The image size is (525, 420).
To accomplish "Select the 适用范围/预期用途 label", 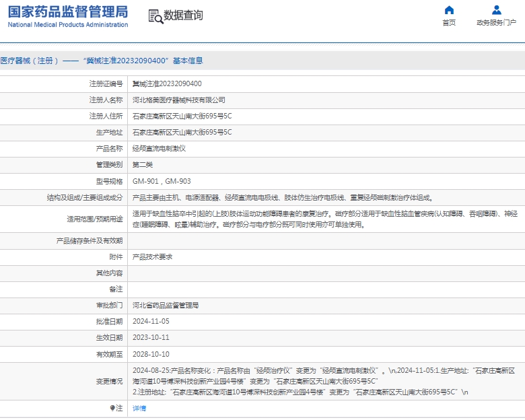I will pyautogui.click(x=95, y=219).
